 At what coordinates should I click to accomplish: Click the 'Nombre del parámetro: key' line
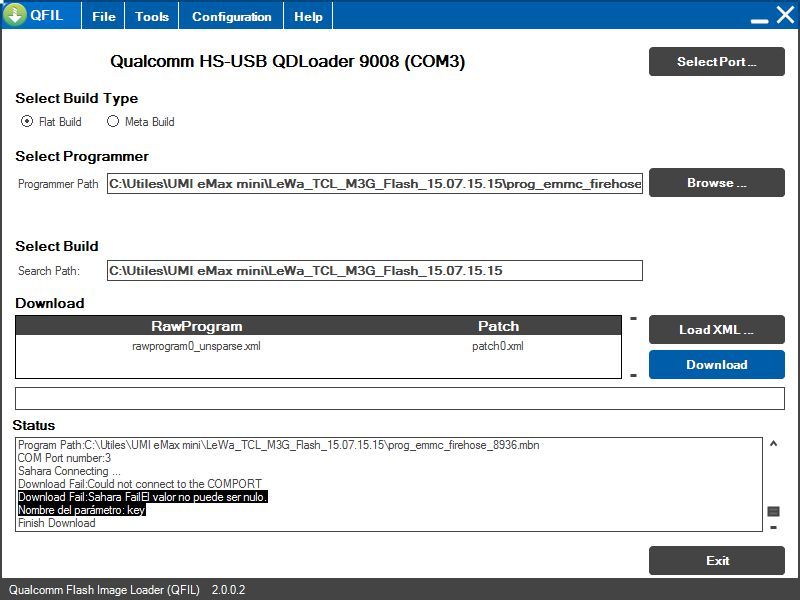click(82, 510)
